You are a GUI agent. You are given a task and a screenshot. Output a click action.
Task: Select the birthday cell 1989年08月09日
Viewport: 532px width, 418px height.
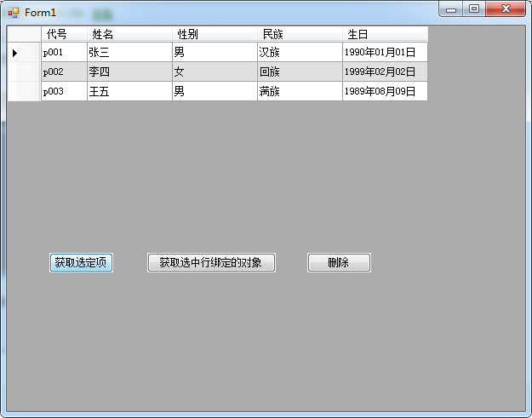(x=385, y=91)
